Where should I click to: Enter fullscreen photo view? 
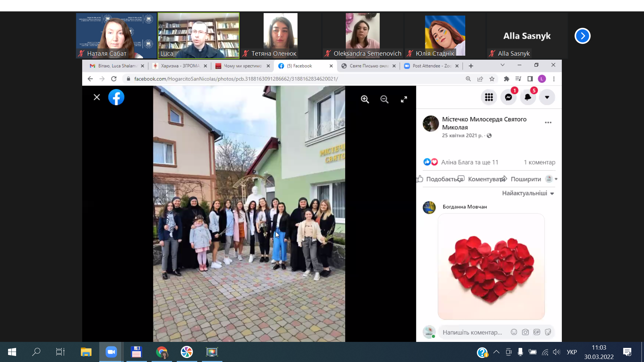click(404, 99)
